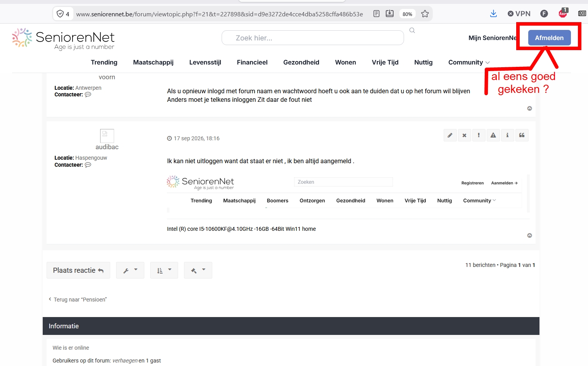Click save to Pocket icon in address bar
The width and height of the screenshot is (588, 366).
click(390, 14)
